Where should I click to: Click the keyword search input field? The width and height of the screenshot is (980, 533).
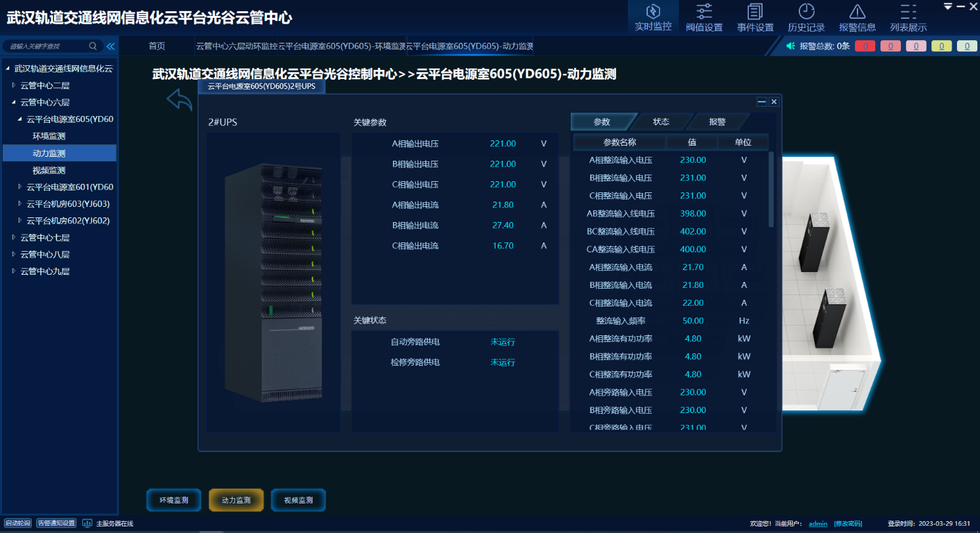46,46
